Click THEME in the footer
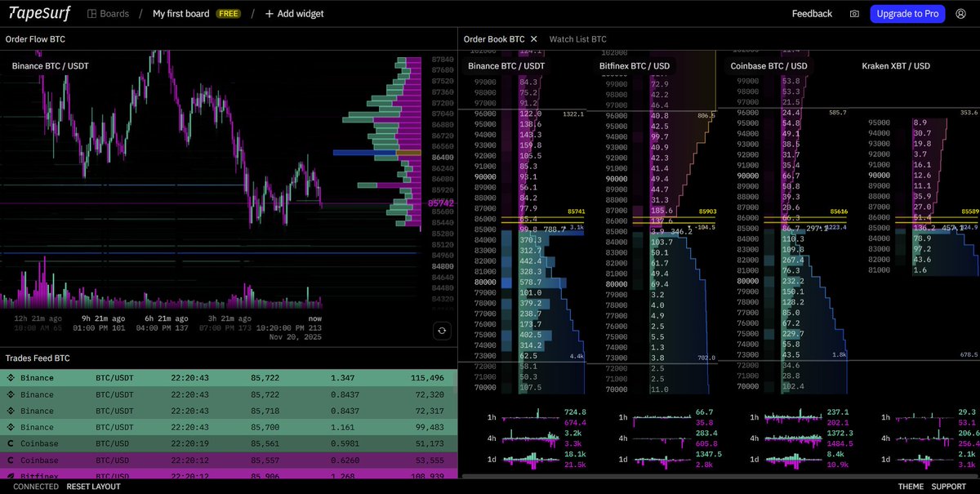This screenshot has width=980, height=494. (x=911, y=487)
